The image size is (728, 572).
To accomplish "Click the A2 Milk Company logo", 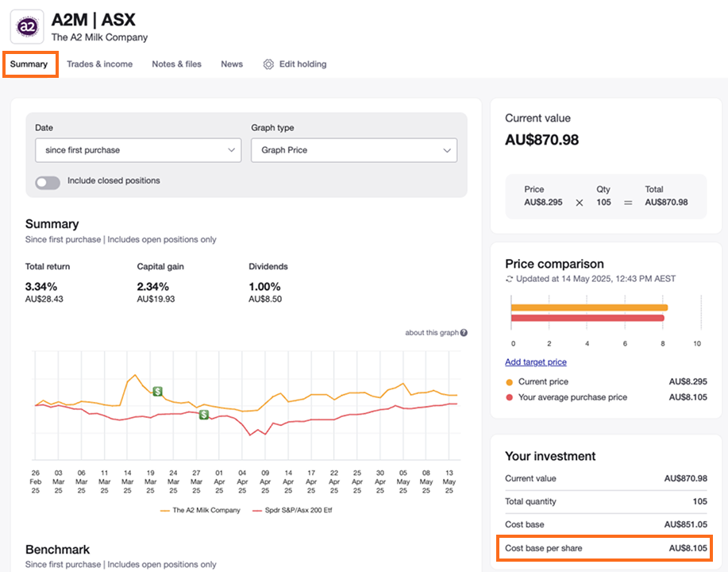I will point(27,26).
